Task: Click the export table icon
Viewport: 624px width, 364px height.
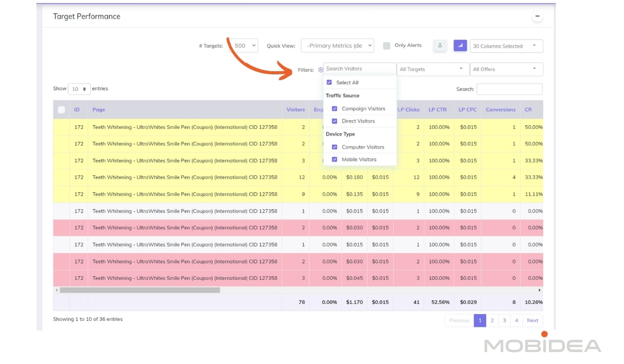Action: (x=440, y=46)
